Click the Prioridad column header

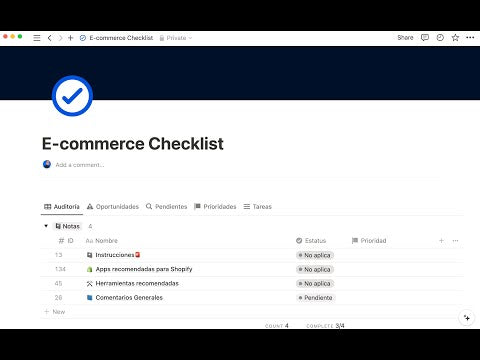(x=369, y=241)
